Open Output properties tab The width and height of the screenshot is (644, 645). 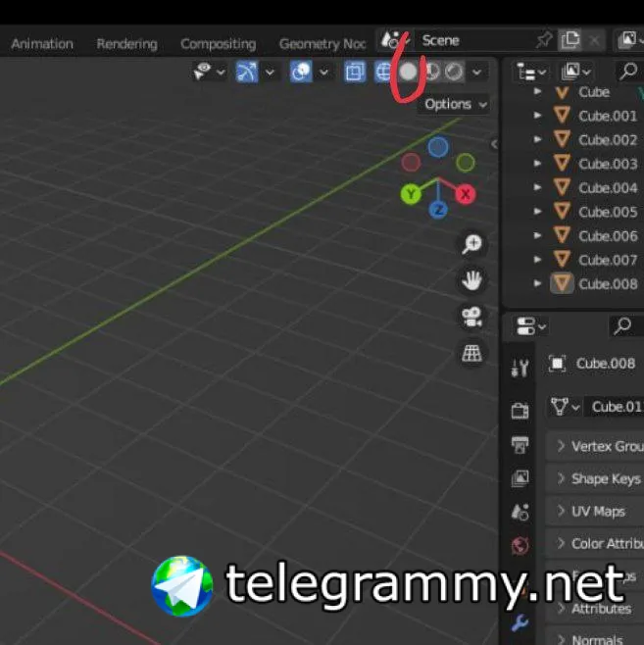520,445
